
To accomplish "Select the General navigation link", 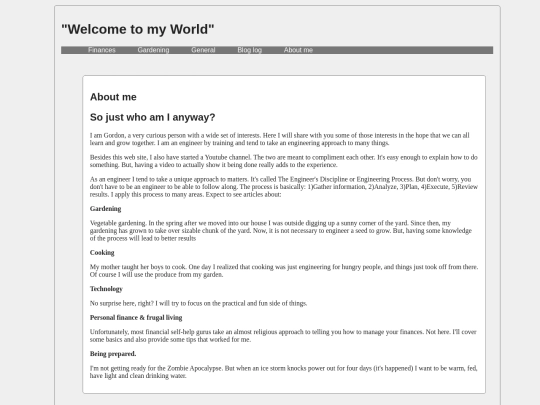I will 203,50.
